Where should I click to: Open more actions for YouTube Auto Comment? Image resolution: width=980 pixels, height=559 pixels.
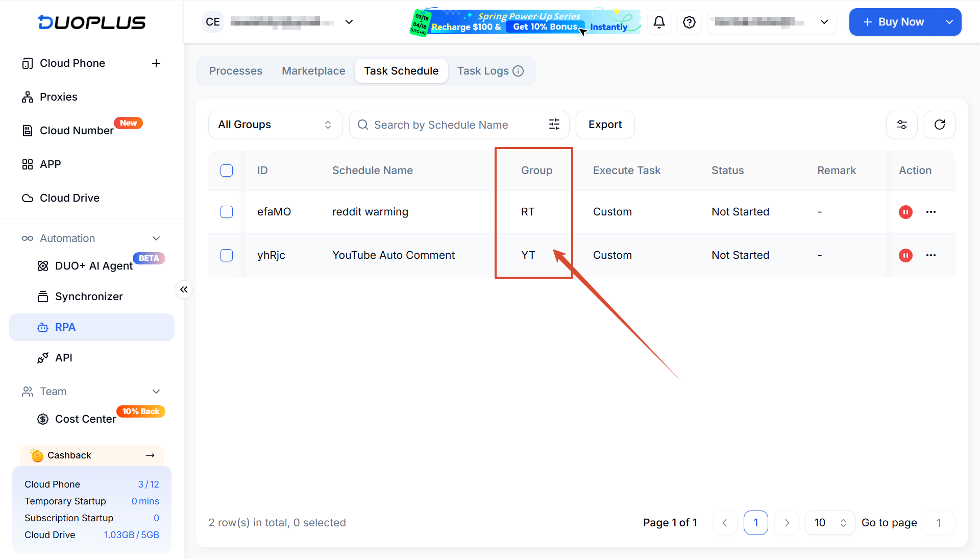(931, 255)
